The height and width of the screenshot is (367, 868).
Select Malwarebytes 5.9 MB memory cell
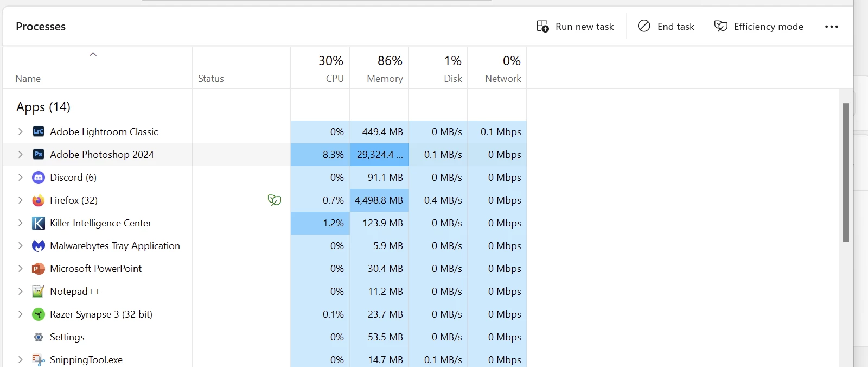tap(379, 245)
